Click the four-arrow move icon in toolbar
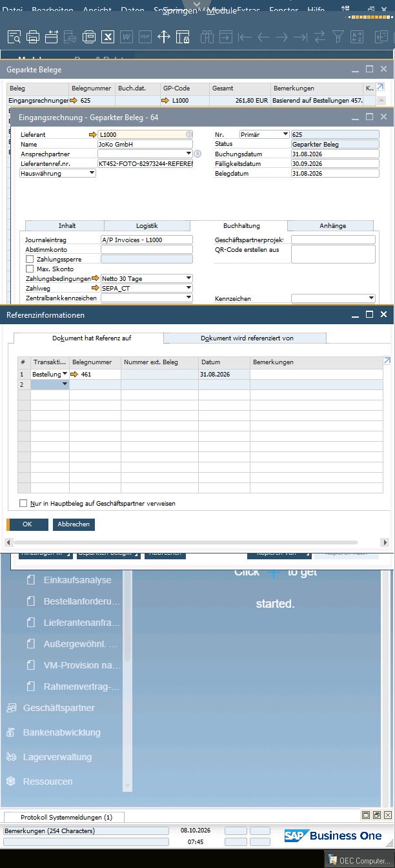 coord(164,37)
